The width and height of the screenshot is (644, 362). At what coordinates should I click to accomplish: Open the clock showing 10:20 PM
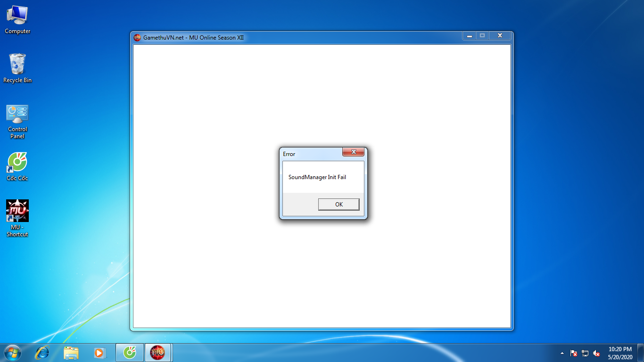coord(620,353)
